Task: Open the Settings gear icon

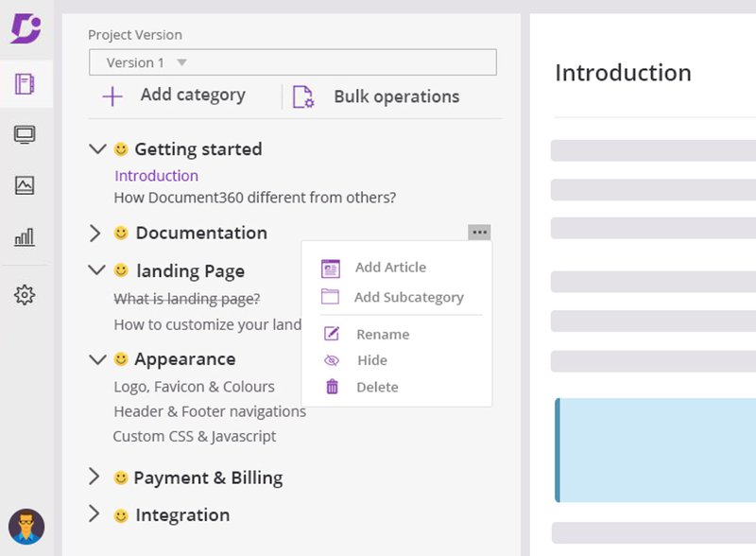Action: (26, 295)
